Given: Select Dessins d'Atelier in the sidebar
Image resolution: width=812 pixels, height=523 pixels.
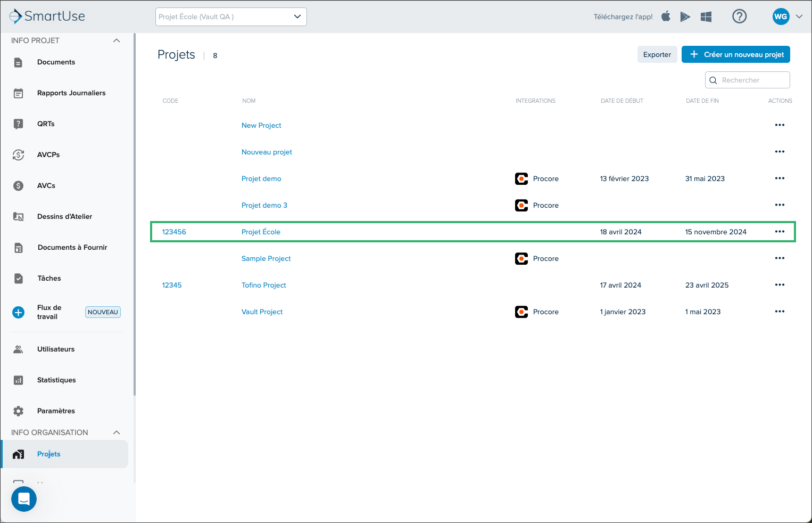Looking at the screenshot, I should [64, 217].
